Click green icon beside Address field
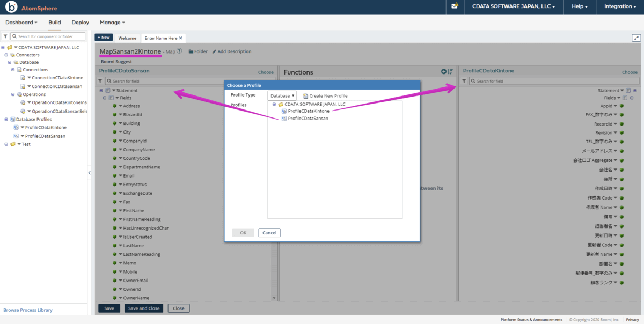This screenshot has width=644, height=324. (x=115, y=106)
